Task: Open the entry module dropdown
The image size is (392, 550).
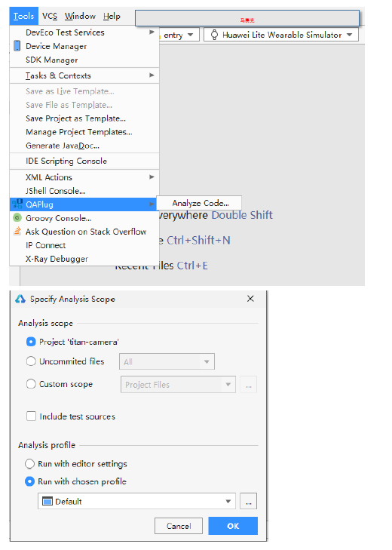Action: [179, 35]
